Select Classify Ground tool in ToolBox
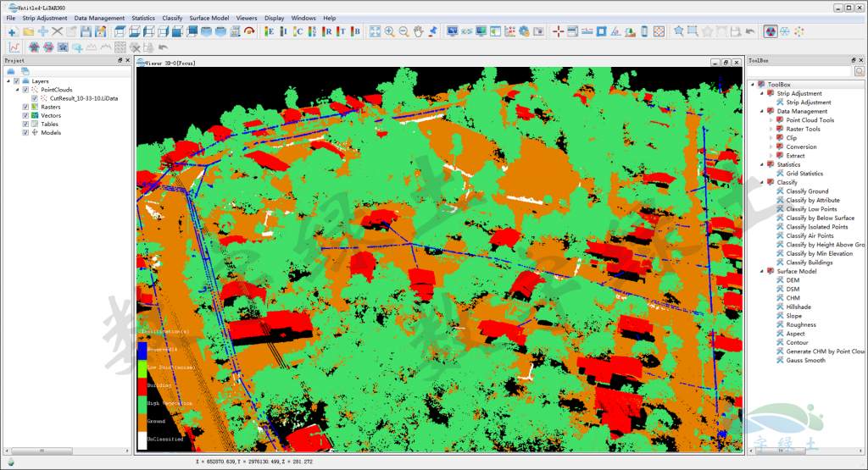868x470 pixels. point(807,191)
